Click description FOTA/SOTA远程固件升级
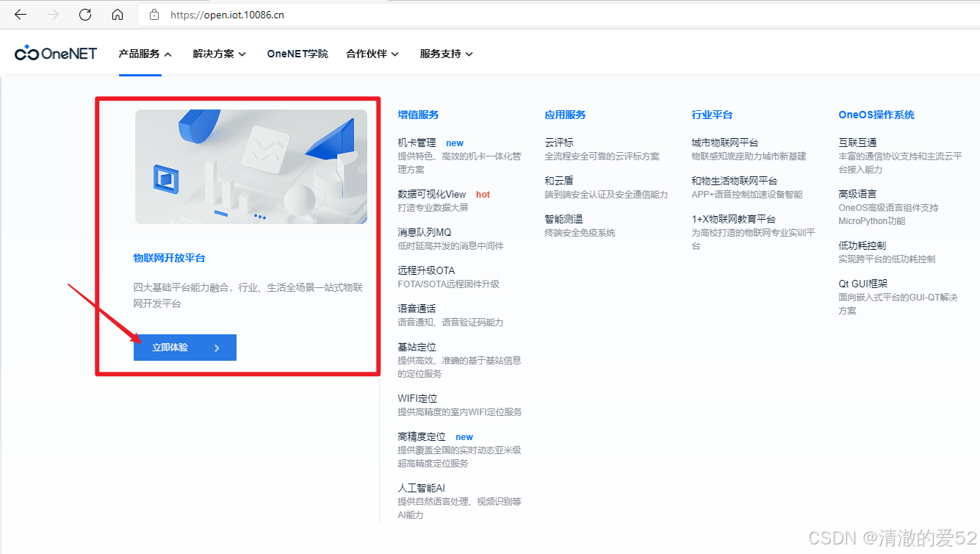Image resolution: width=980 pixels, height=554 pixels. 448,284
